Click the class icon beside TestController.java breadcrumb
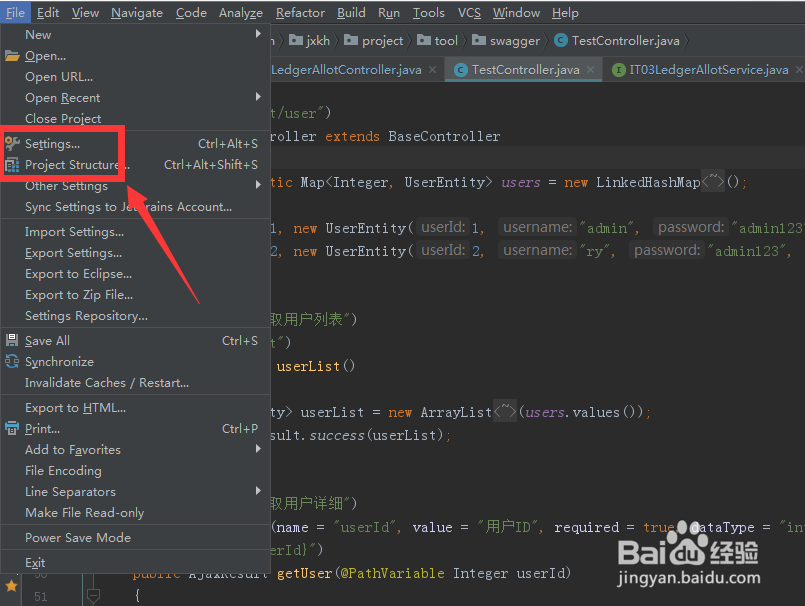 coord(561,40)
